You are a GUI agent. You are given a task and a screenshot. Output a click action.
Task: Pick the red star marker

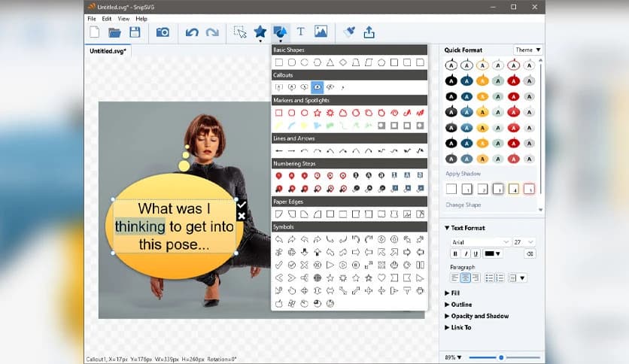click(x=318, y=113)
